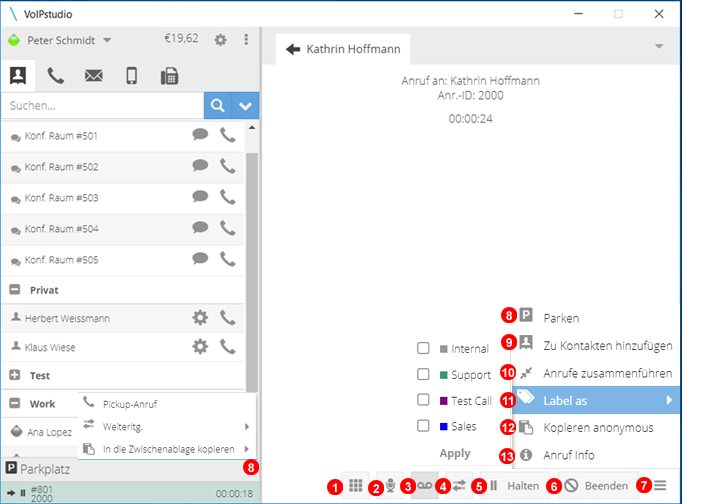Open the dialpad keypad icon
The image size is (720, 504).
tap(356, 485)
